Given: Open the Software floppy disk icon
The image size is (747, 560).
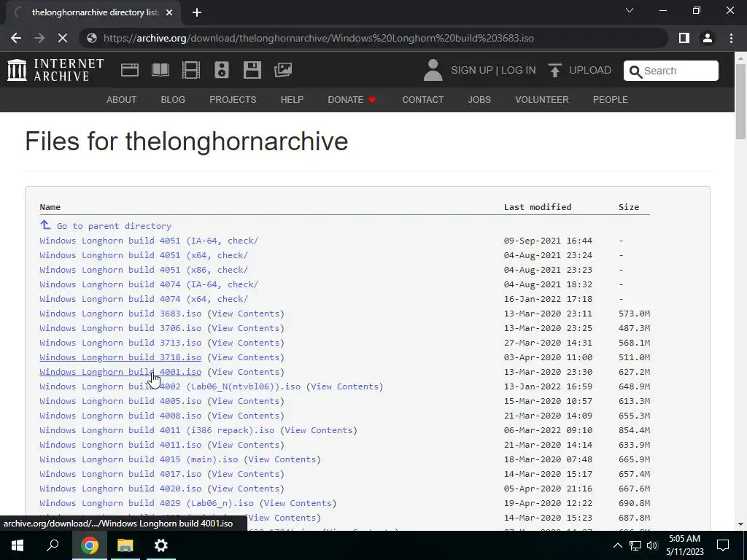Looking at the screenshot, I should pos(252,70).
